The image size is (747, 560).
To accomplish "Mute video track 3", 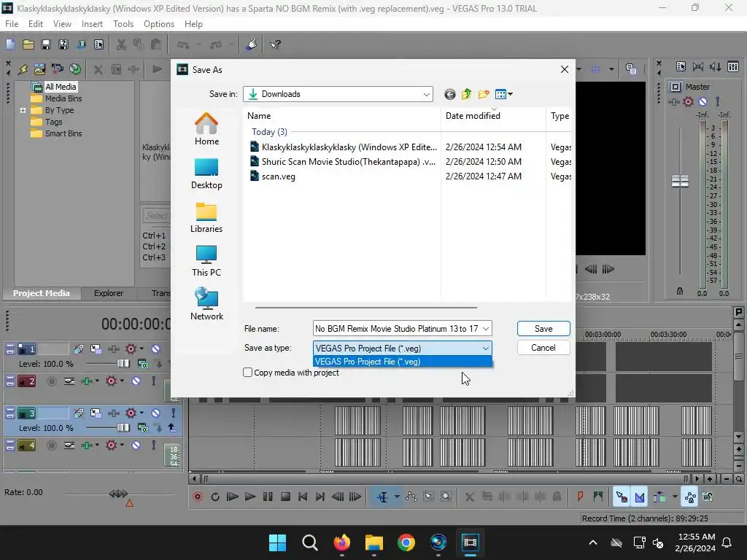I will coord(156,413).
